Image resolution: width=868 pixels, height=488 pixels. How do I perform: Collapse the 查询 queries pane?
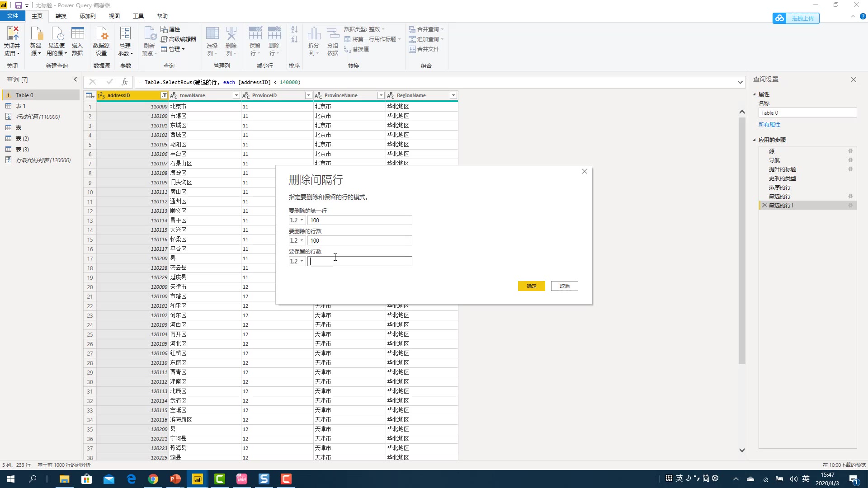[x=75, y=80]
